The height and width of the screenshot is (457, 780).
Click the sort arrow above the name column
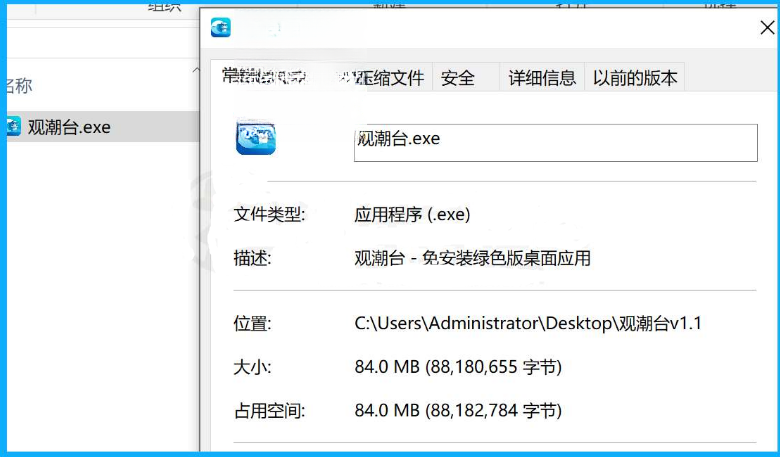coord(196,70)
